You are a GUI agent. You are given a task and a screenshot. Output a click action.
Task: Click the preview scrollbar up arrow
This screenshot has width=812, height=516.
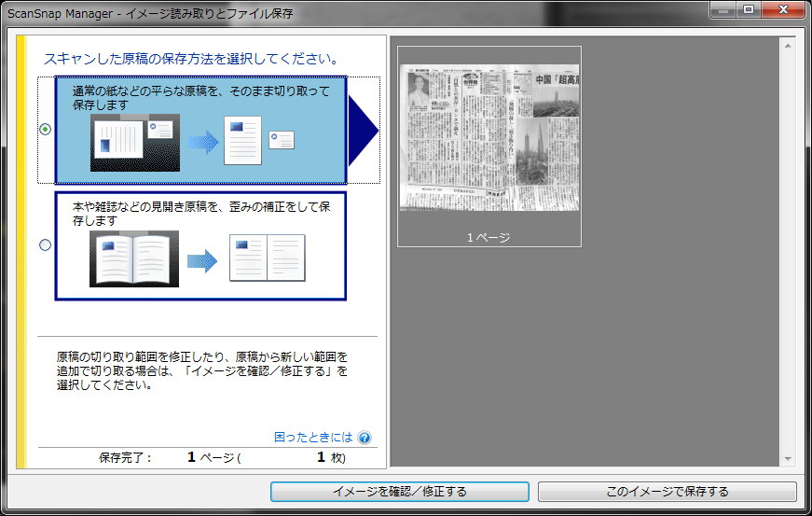point(788,46)
